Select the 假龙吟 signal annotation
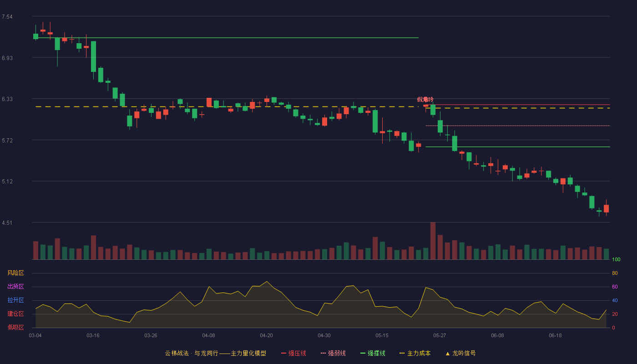637x364 pixels. [425, 100]
